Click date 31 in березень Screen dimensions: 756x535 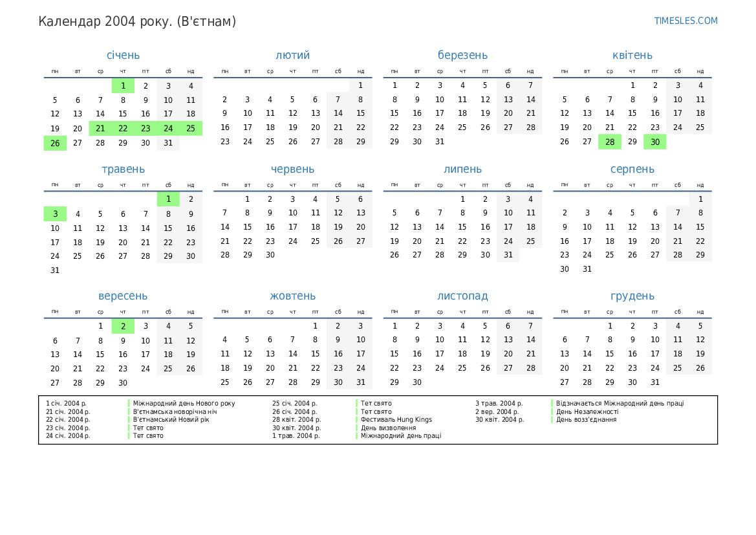click(x=440, y=142)
